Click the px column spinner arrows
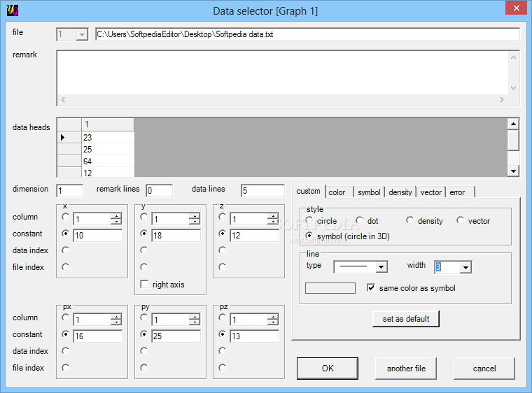 coord(116,320)
